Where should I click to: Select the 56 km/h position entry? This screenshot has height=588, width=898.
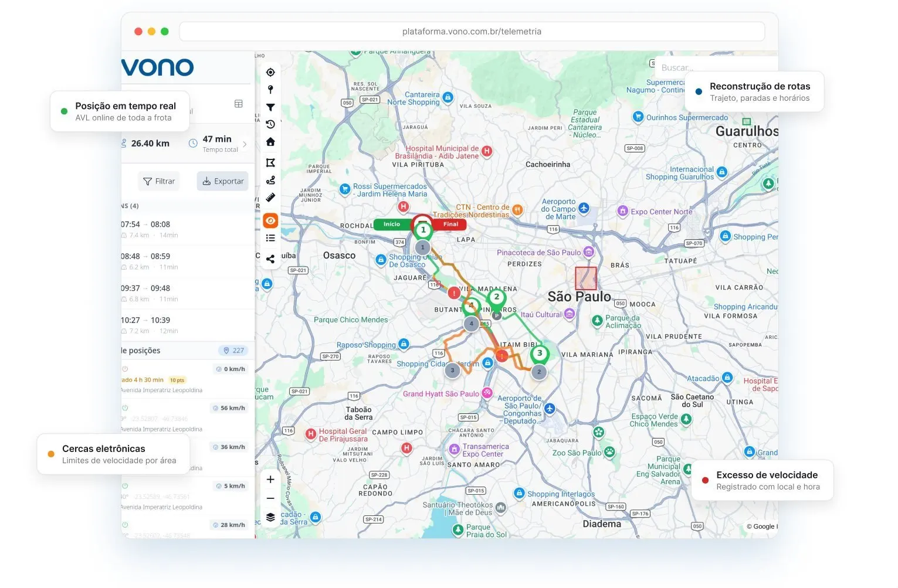click(188, 418)
